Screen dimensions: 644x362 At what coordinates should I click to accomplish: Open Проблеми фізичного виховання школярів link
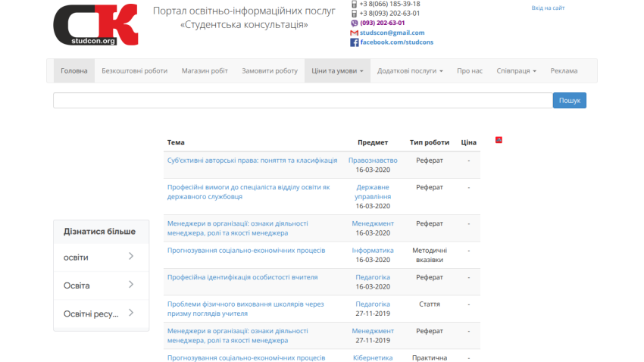tap(245, 309)
